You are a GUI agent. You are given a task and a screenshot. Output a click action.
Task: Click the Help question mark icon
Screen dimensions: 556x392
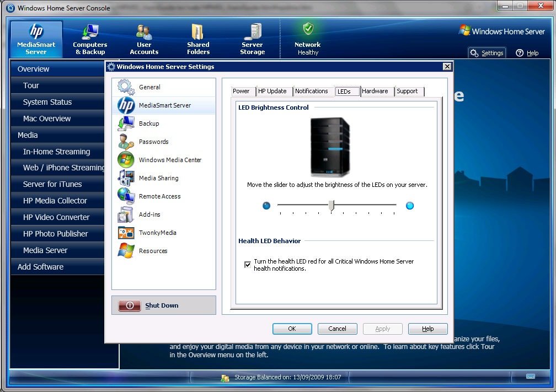tap(520, 53)
